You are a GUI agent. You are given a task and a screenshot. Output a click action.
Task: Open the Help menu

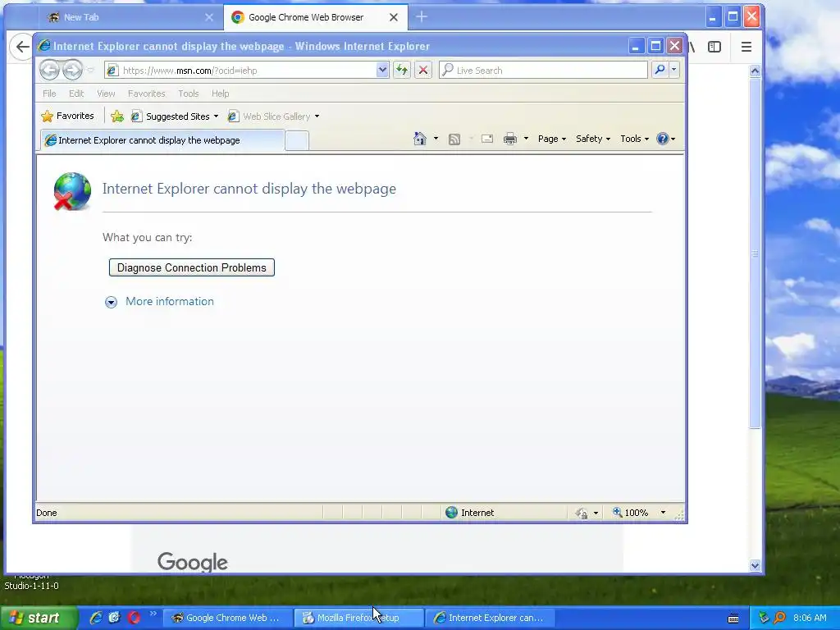(220, 94)
